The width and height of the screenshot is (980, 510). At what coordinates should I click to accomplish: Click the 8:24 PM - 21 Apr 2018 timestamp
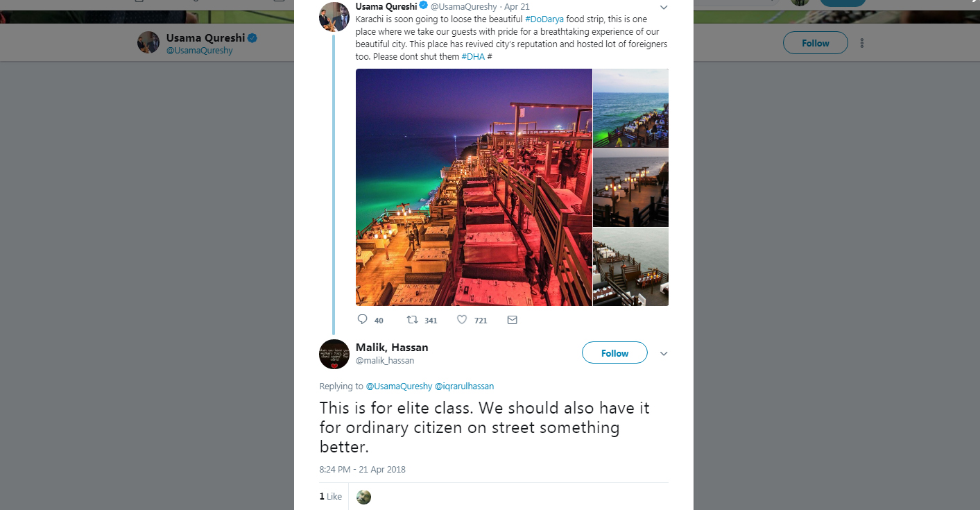point(363,470)
